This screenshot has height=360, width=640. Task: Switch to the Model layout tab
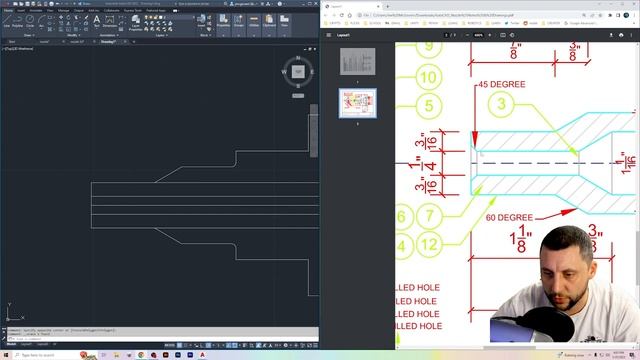click(11, 344)
